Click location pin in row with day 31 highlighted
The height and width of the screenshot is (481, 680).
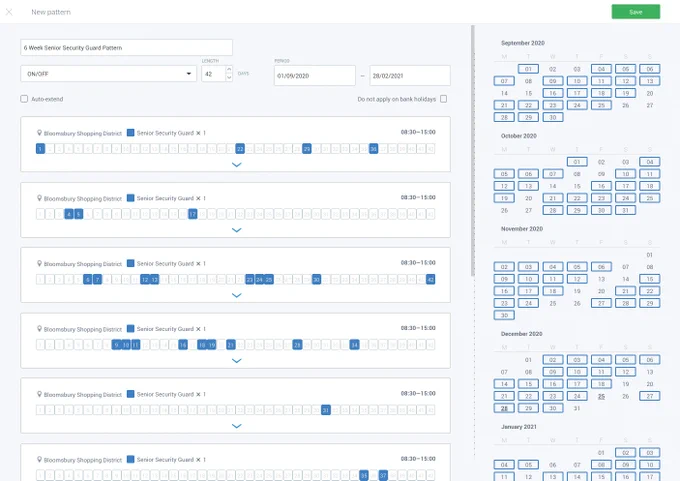[39, 394]
